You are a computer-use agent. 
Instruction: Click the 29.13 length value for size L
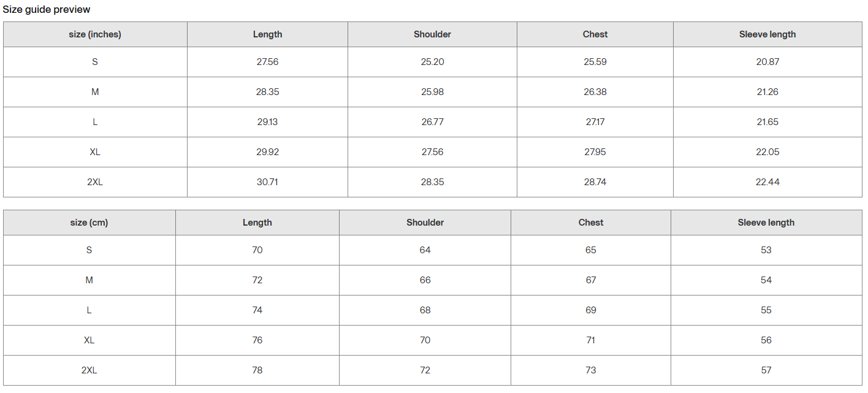[x=267, y=122]
